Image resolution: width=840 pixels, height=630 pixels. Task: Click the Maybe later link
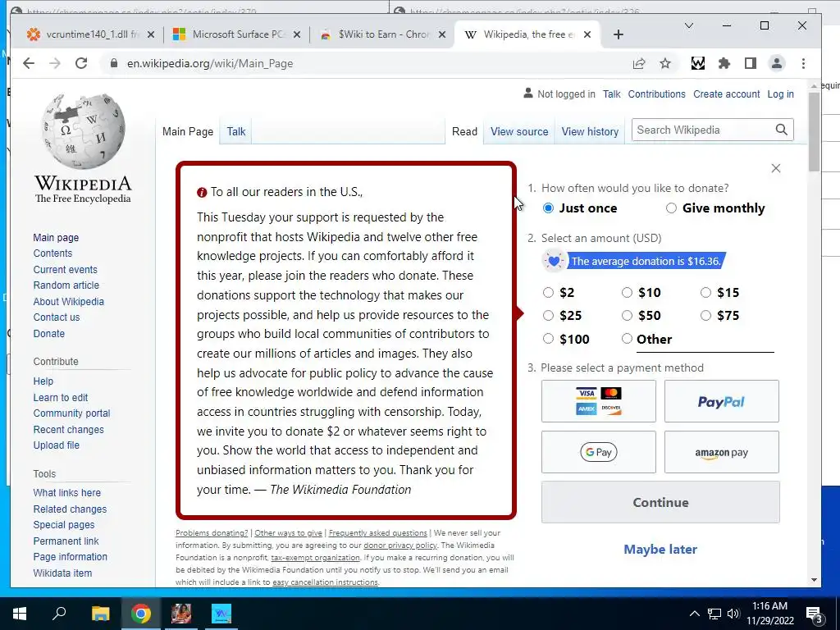660,549
